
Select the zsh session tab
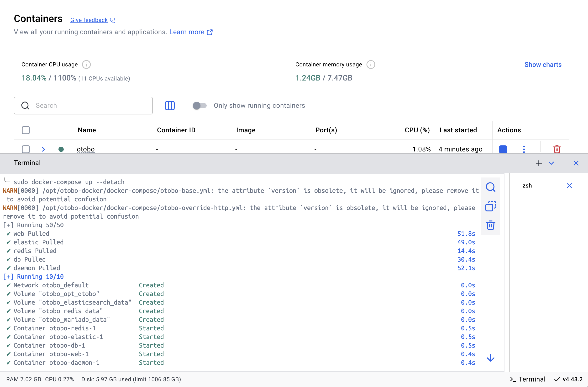527,186
